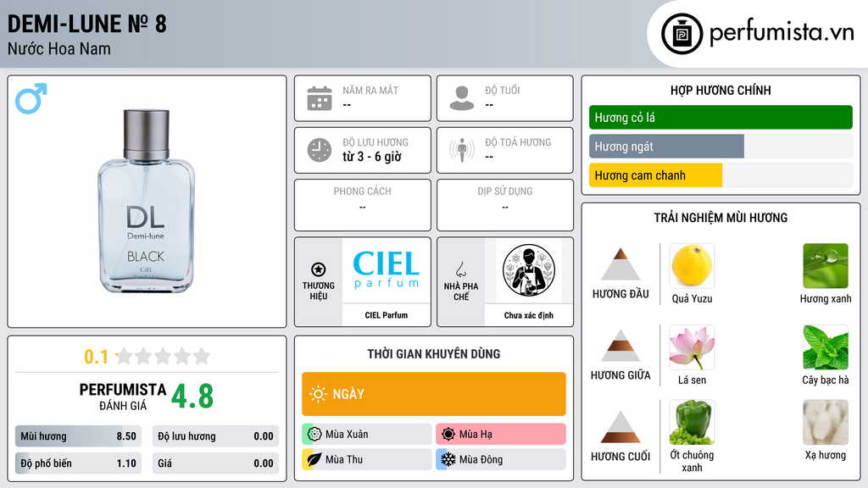Click the perfumista.vn bottle logo icon

pyautogui.click(x=682, y=34)
